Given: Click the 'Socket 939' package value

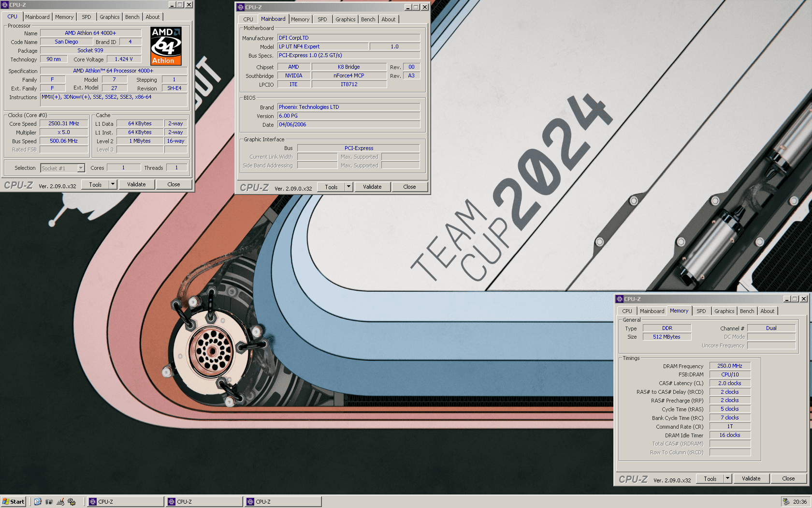Looking at the screenshot, I should coord(90,50).
